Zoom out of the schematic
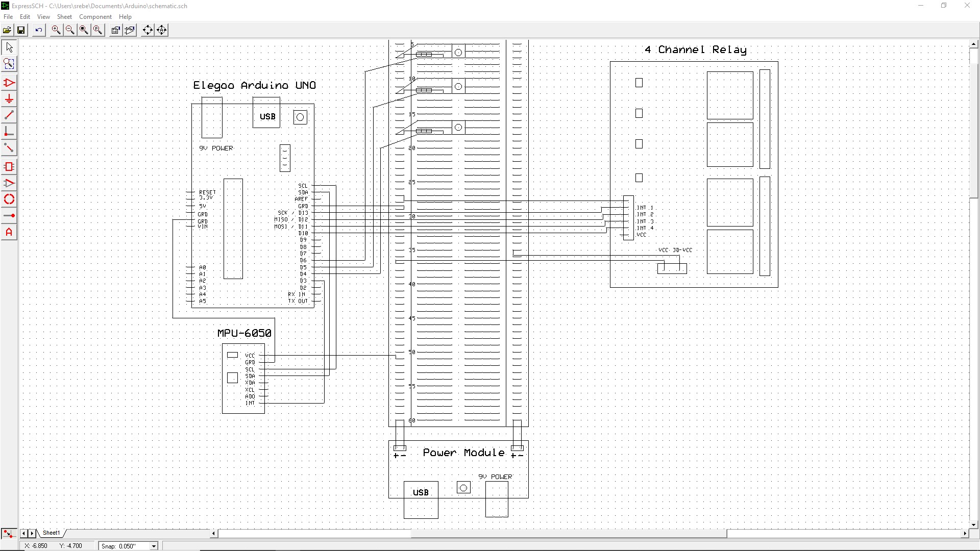Image resolution: width=980 pixels, height=551 pixels. tap(69, 30)
